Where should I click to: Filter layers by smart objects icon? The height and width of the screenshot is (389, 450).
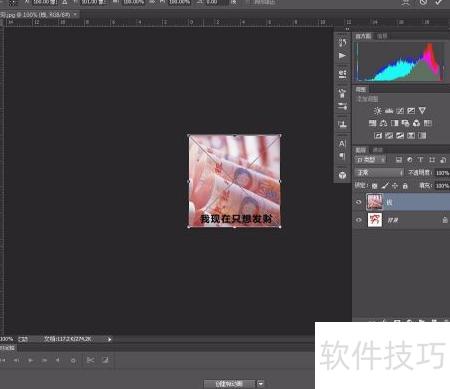(443, 160)
